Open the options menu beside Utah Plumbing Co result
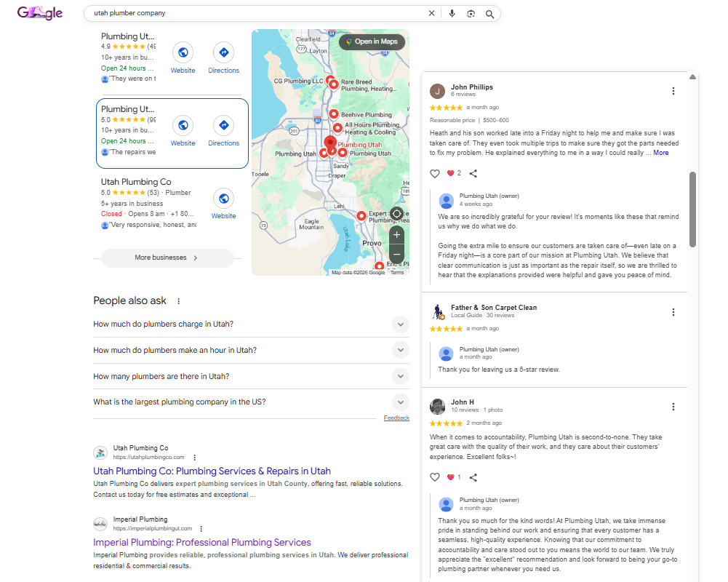The image size is (728, 582). (194, 458)
